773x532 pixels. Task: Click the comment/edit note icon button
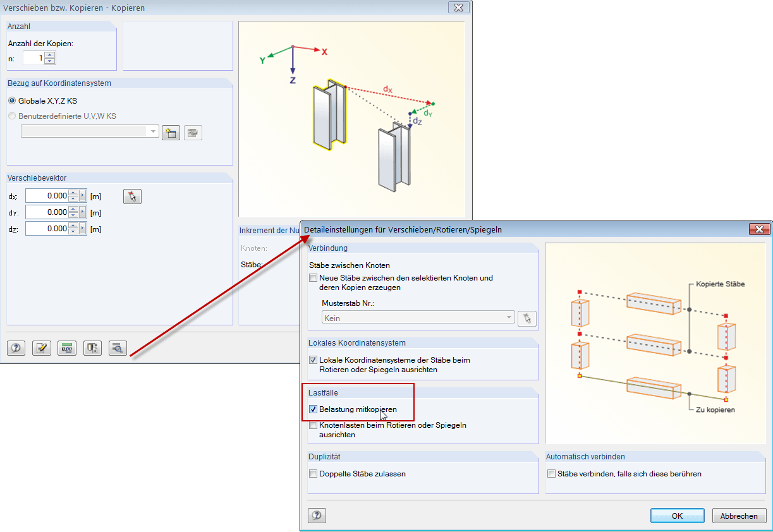pos(42,348)
